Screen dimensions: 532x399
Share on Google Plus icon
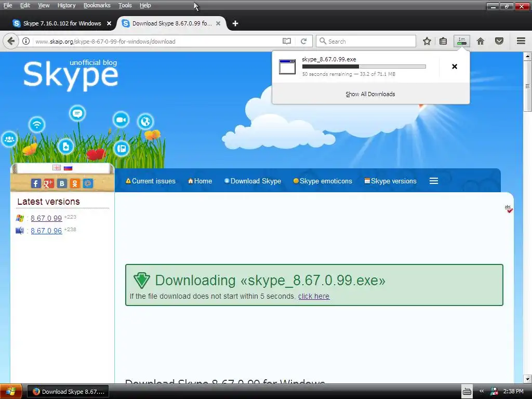(48, 183)
